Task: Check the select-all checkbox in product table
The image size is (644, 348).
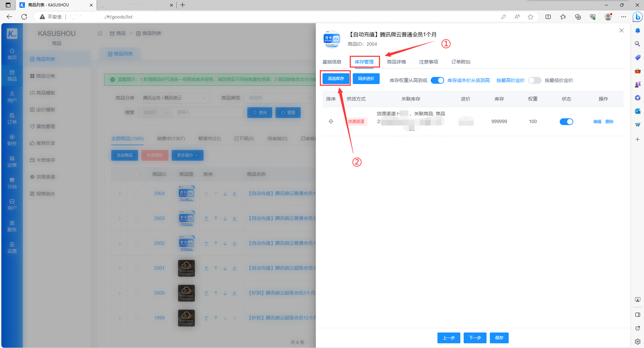Action: (137, 174)
